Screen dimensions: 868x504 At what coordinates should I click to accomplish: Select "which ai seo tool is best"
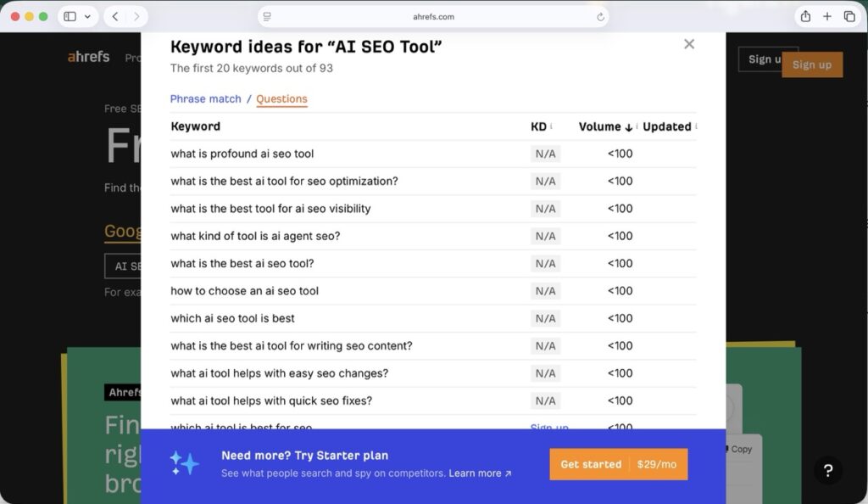pos(232,318)
